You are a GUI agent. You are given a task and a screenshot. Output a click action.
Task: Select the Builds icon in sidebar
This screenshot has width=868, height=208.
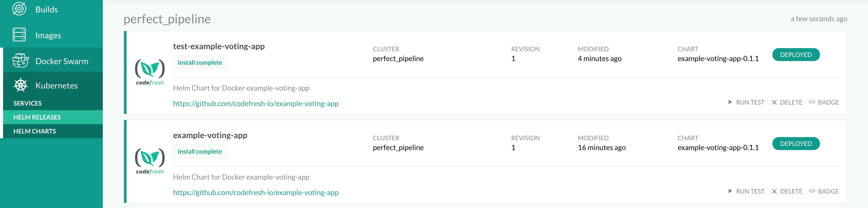point(20,9)
